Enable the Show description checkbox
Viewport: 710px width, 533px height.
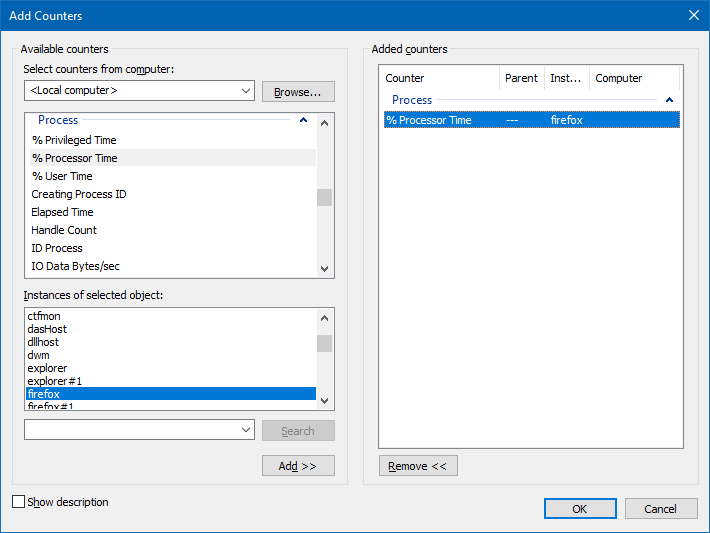[x=19, y=502]
